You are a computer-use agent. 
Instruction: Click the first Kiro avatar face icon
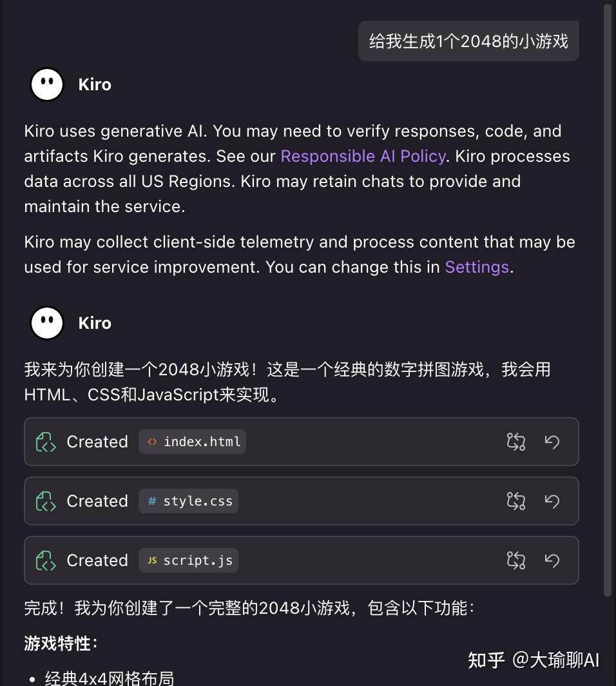[x=46, y=84]
